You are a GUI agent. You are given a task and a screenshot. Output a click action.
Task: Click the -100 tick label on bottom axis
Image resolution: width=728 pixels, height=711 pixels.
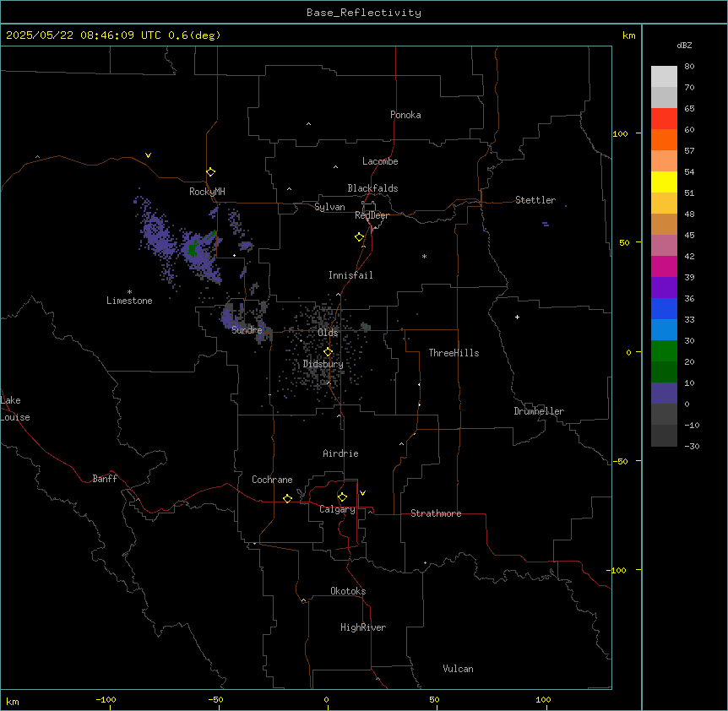tap(106, 699)
